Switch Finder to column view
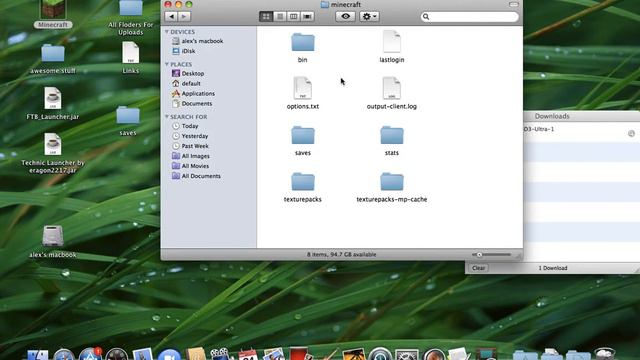Viewport: 640px width, 360px height. pyautogui.click(x=293, y=16)
